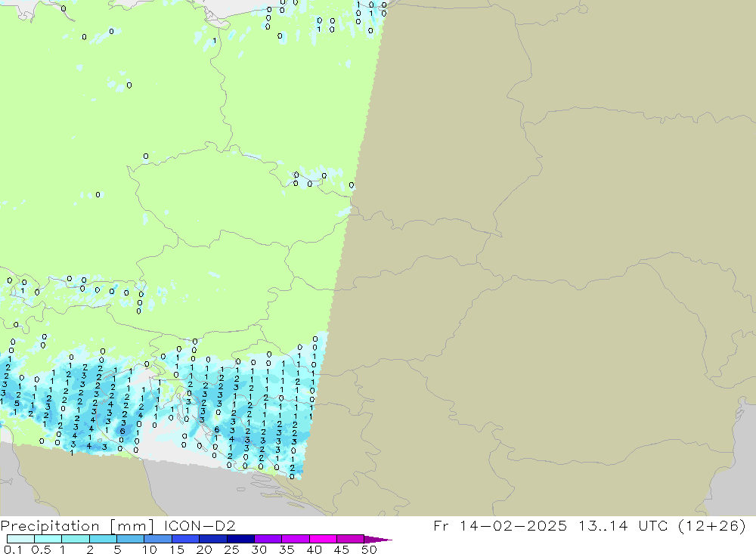The width and height of the screenshot is (756, 554).
Task: Click the 30–35 mm violet legend swatch
Action: 268,539
